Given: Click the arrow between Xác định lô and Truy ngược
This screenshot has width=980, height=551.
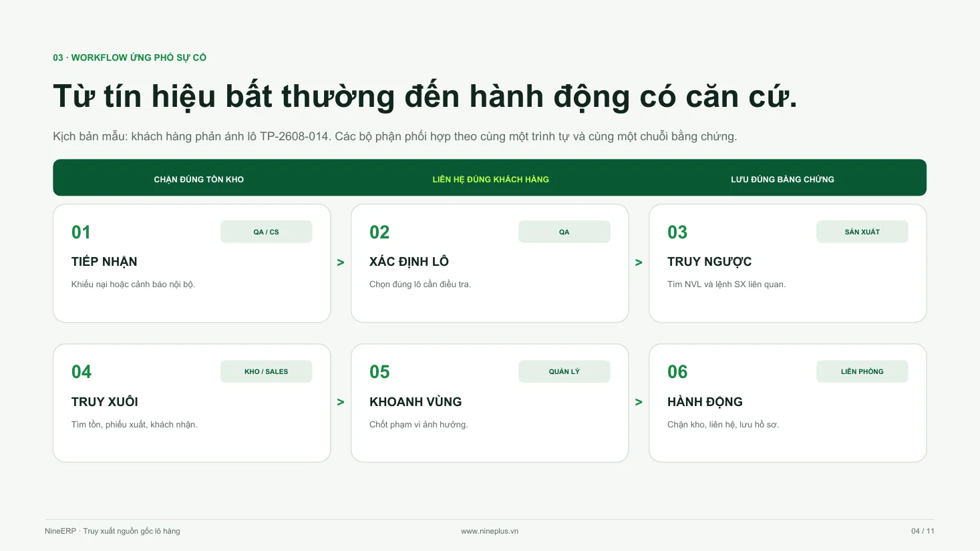Looking at the screenshot, I should [x=639, y=263].
